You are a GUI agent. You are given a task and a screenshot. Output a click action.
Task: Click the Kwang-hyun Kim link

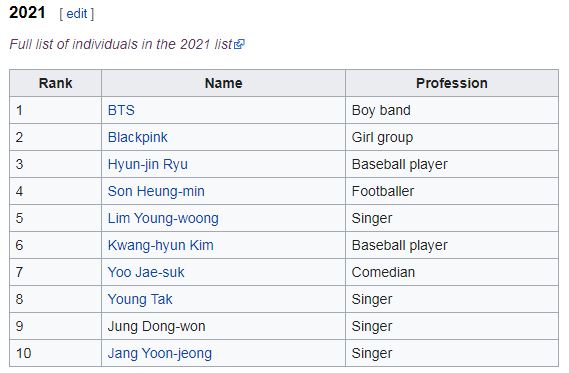point(160,245)
